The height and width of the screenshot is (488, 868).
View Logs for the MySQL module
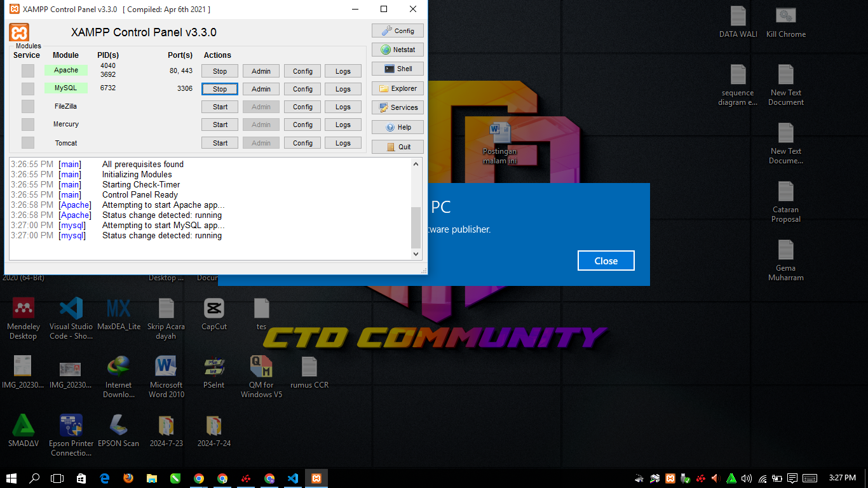pyautogui.click(x=343, y=89)
